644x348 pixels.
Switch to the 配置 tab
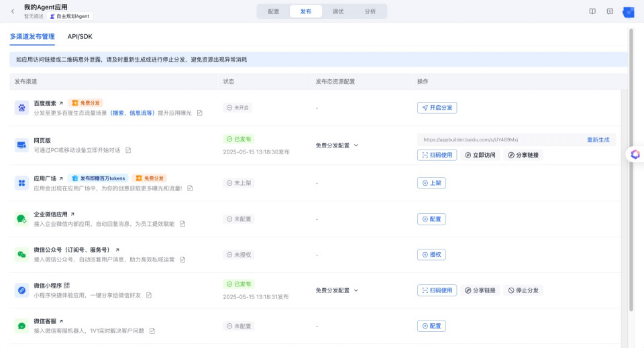coord(274,11)
